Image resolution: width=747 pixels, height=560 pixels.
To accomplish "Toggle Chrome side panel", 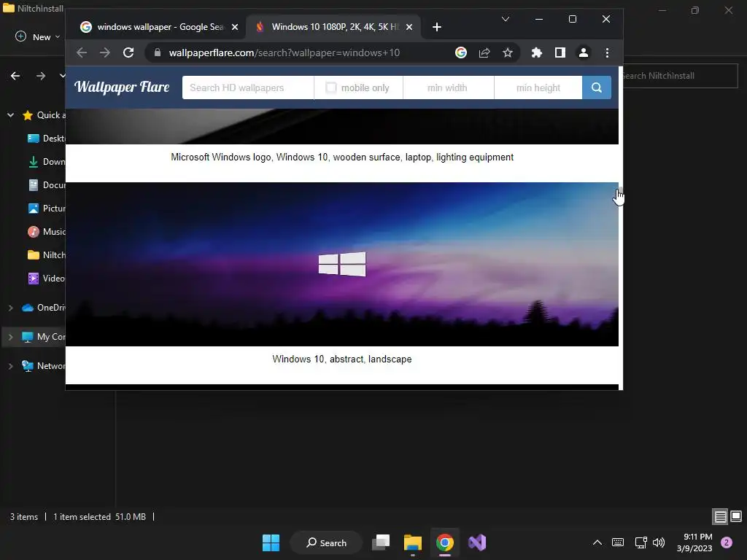I will [560, 52].
